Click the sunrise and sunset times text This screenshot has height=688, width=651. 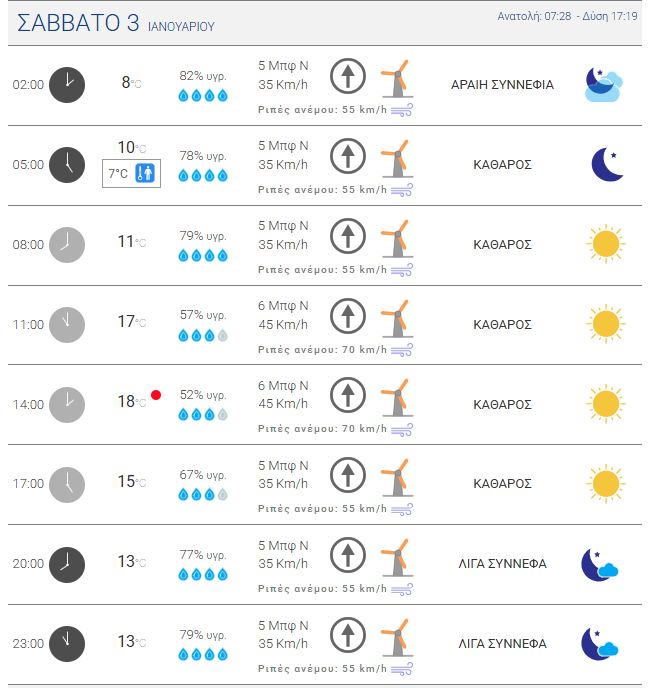coord(568,16)
